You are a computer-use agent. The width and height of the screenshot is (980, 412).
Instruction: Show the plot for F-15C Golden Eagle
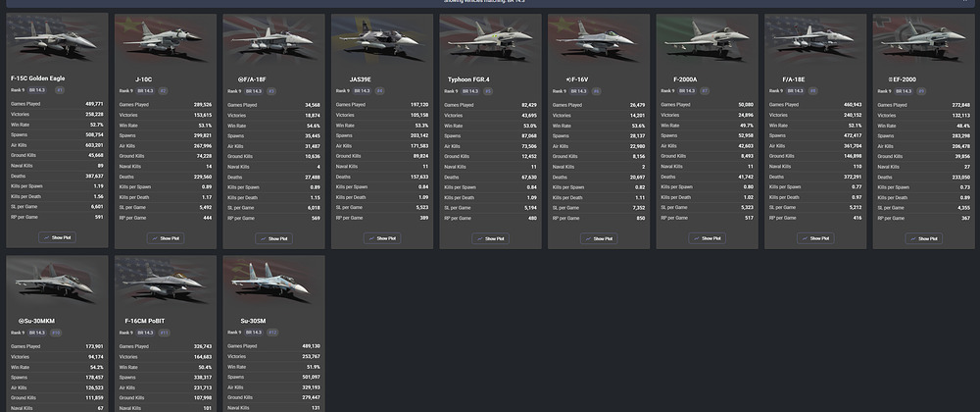pos(57,237)
